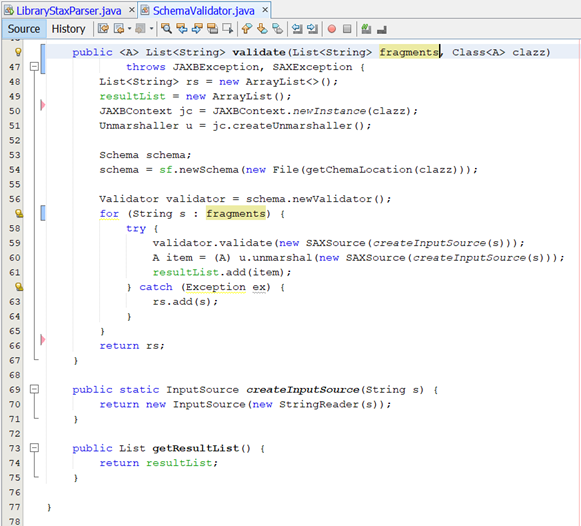Start macro recording with red circle
This screenshot has height=526, width=581.
click(332, 29)
